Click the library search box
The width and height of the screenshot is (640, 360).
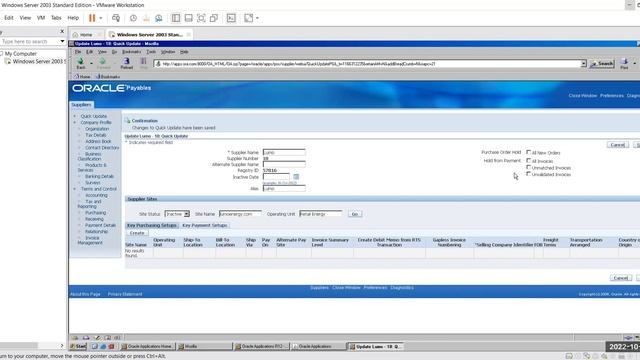(x=29, y=42)
